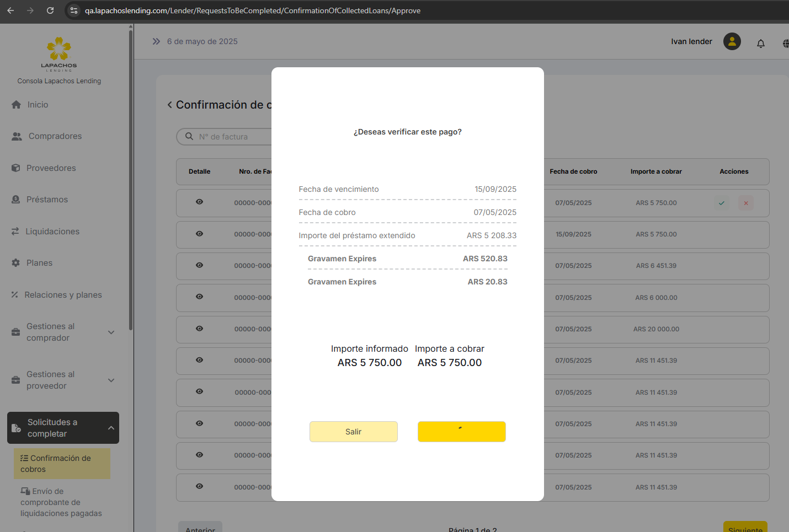
Task: Go back with arrow beside Confirmación title
Action: (170, 105)
